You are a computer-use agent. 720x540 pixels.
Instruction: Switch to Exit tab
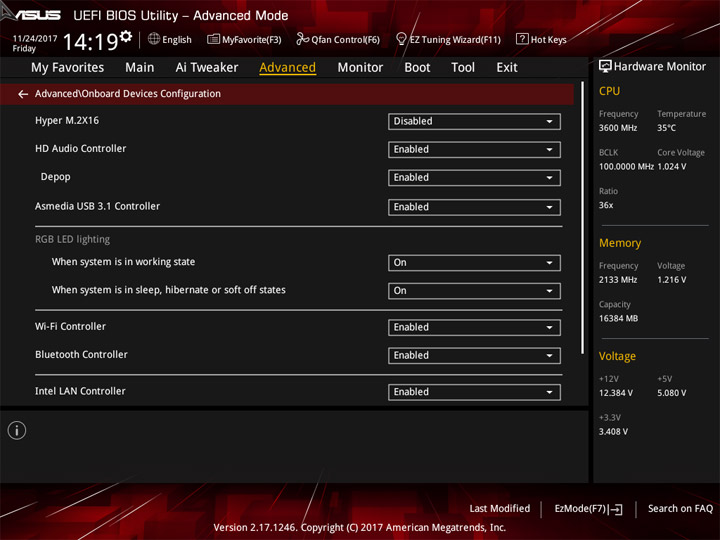[x=507, y=68]
